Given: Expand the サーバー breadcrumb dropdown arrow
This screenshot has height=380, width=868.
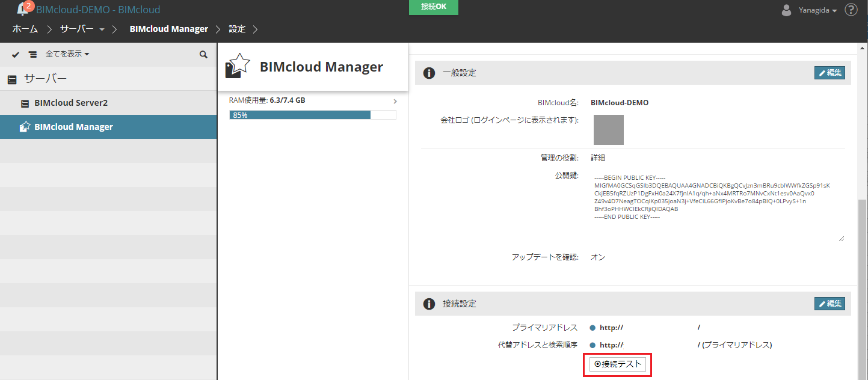Looking at the screenshot, I should (x=102, y=29).
